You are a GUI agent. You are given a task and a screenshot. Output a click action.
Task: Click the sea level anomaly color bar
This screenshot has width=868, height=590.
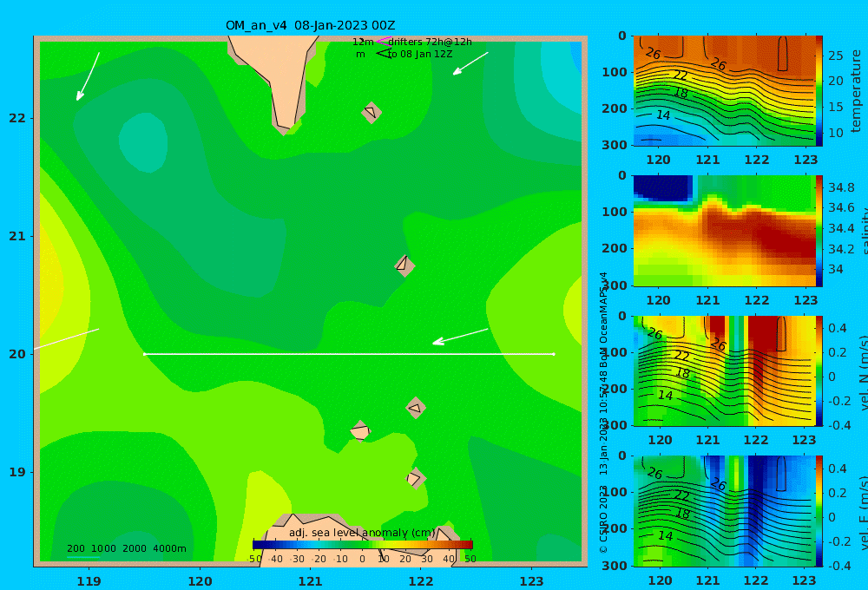(363, 545)
